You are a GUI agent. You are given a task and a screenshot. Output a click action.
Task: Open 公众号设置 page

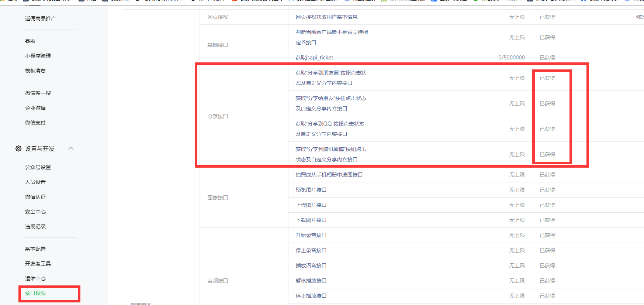pyautogui.click(x=38, y=167)
